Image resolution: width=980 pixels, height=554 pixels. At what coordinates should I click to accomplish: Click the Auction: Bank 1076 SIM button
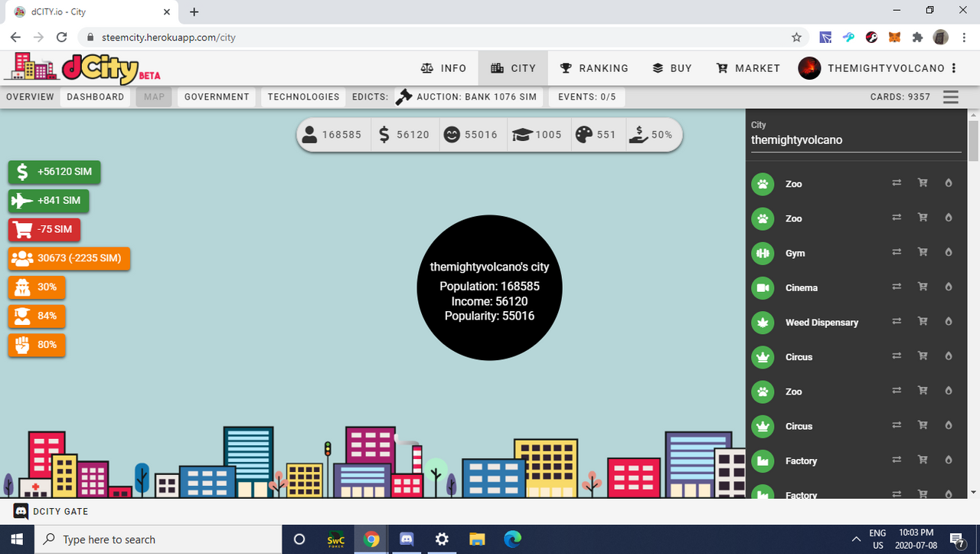click(469, 97)
